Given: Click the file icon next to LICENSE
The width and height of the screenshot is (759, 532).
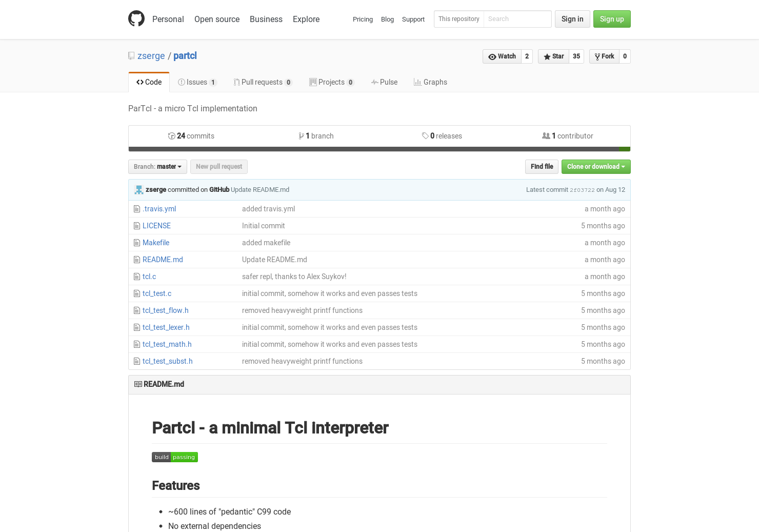Looking at the screenshot, I should (x=136, y=226).
